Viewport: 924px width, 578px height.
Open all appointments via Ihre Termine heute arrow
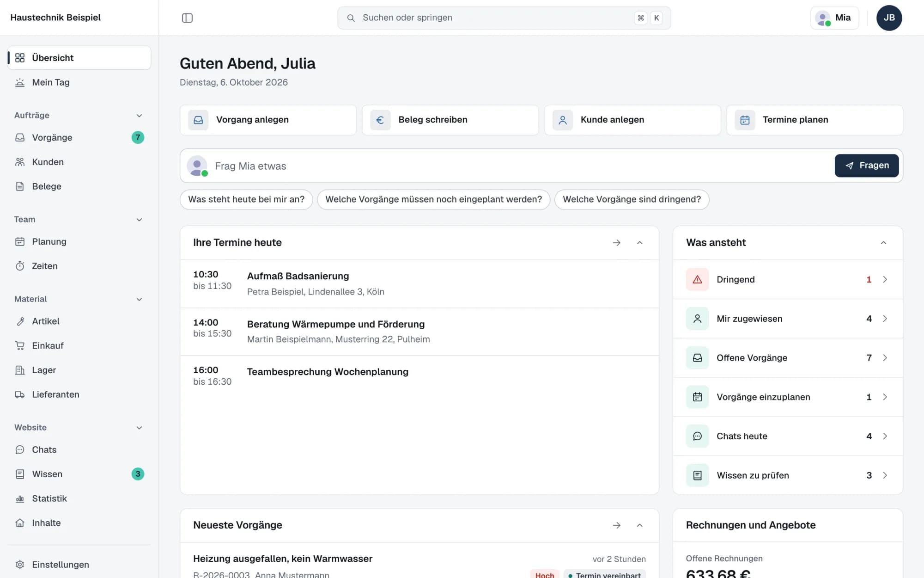pos(616,243)
